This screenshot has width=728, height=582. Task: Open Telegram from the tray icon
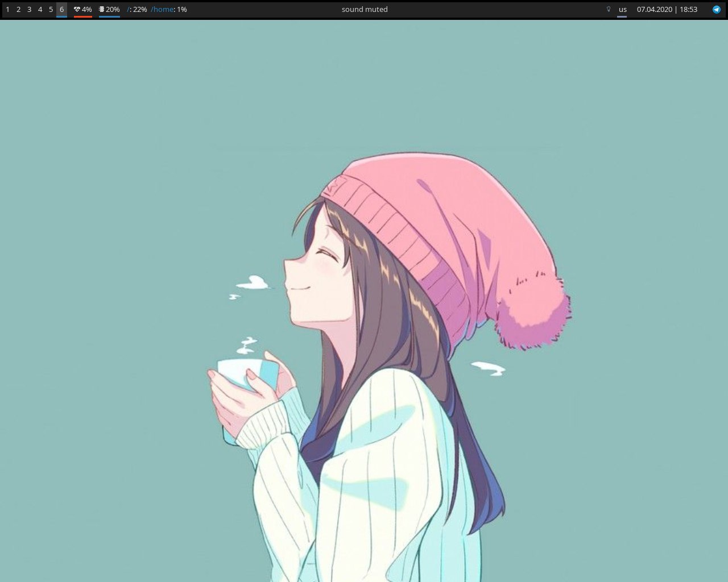[717, 10]
